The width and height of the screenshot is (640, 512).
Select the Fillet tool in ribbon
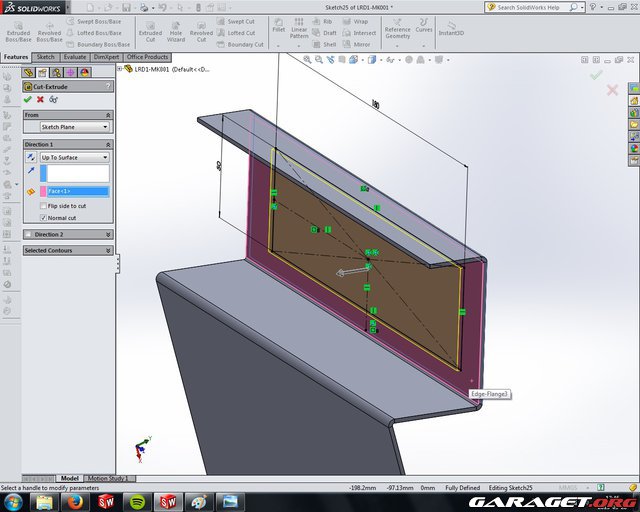coord(278,25)
